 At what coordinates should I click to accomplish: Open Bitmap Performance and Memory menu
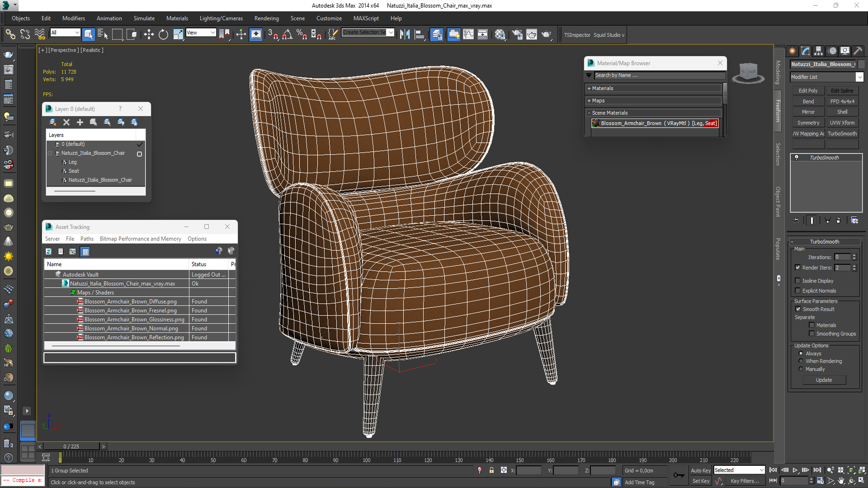pos(140,239)
